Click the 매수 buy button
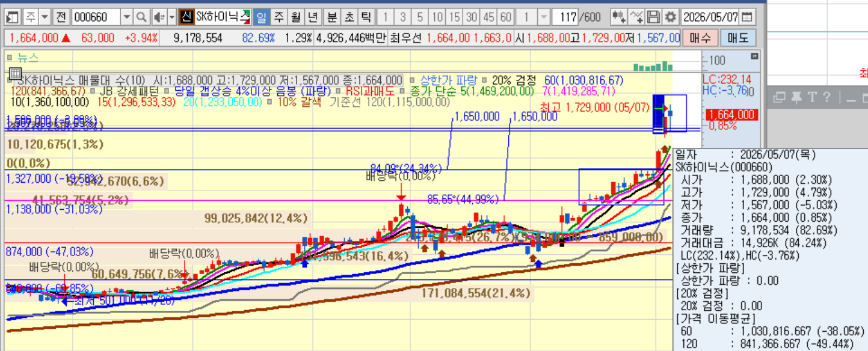Screen dimensions: 868x351 click(700, 38)
